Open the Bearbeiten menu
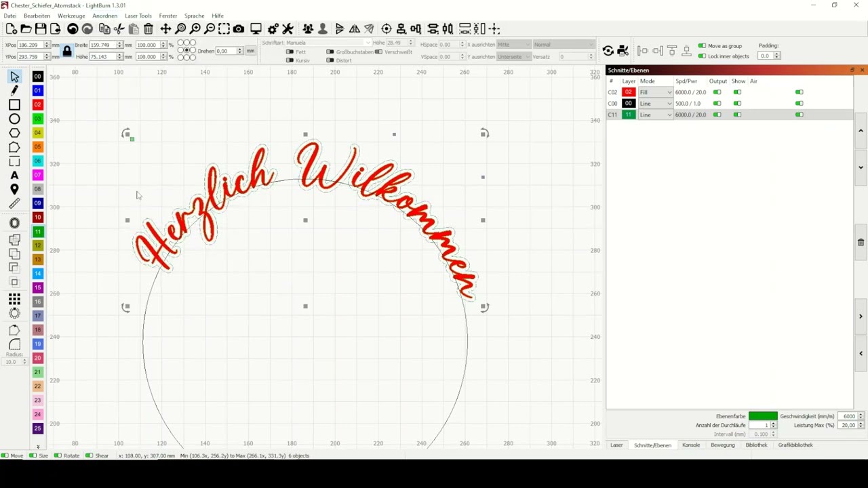Screen dimensions: 868x488 [x=37, y=16]
